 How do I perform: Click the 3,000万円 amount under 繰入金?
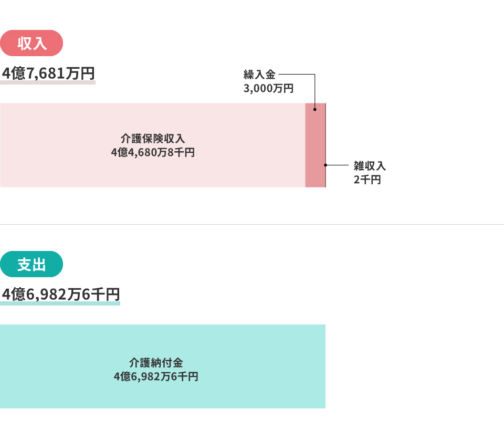pyautogui.click(x=268, y=88)
